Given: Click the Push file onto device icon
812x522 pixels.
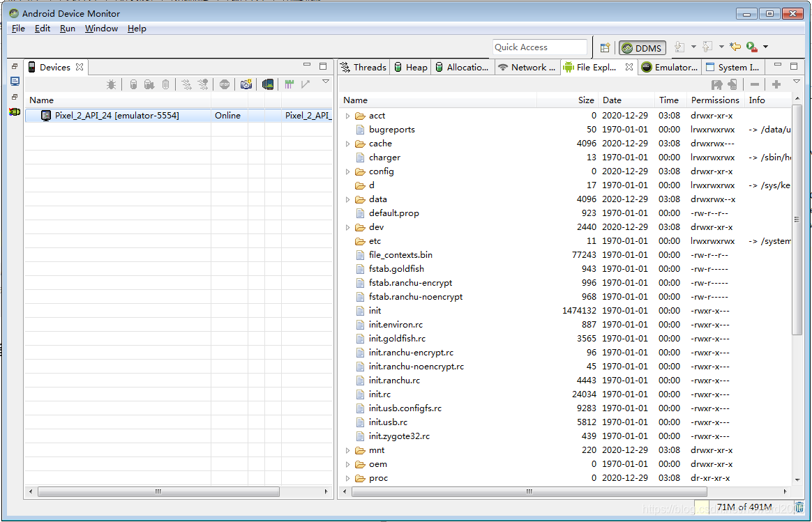Looking at the screenshot, I should tap(732, 84).
